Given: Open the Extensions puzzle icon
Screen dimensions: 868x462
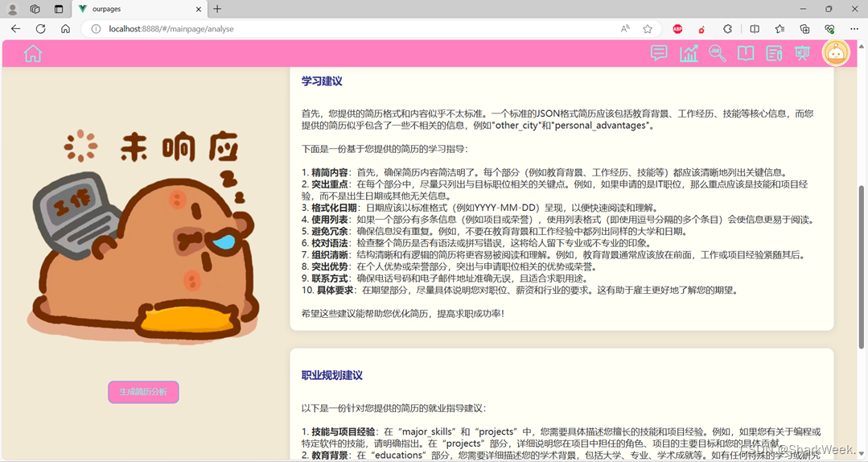Looking at the screenshot, I should [727, 29].
